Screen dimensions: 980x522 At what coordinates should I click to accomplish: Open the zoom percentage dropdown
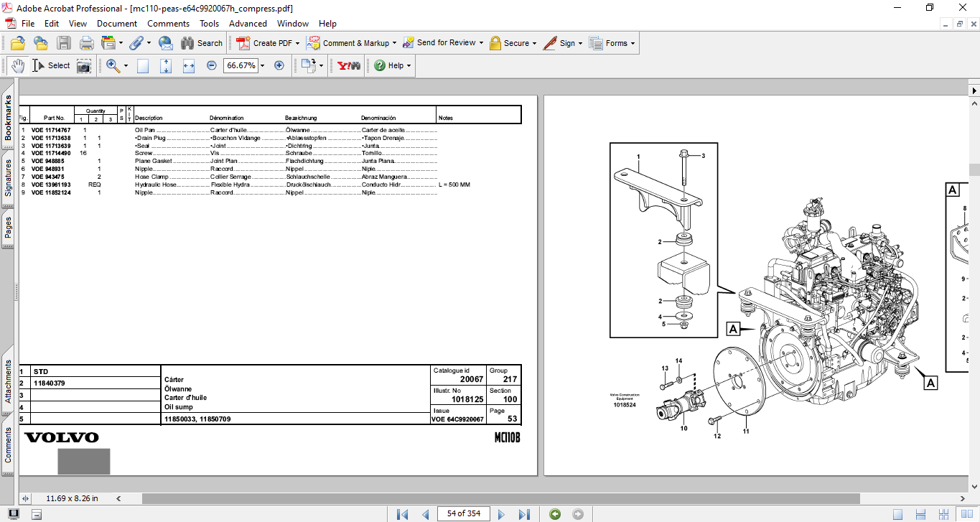[262, 65]
